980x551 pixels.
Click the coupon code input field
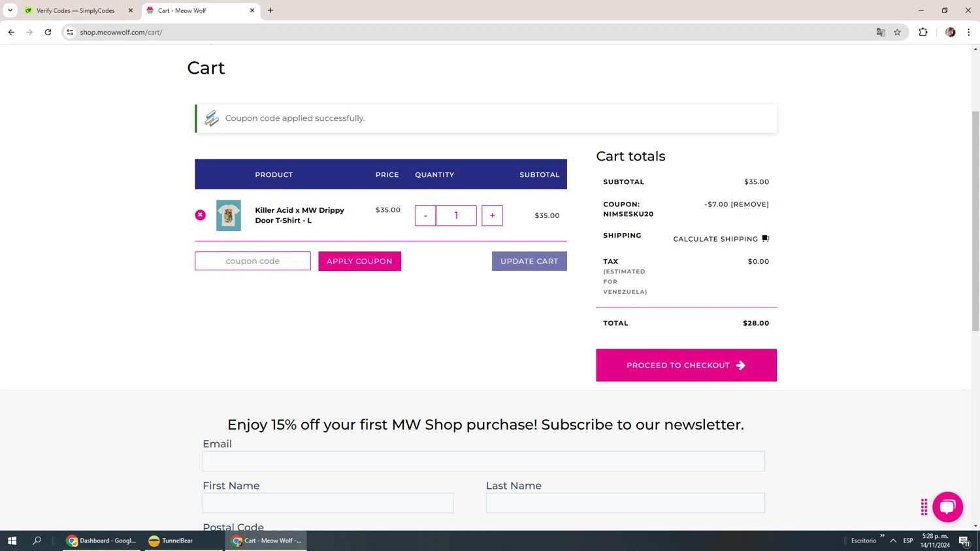pyautogui.click(x=253, y=261)
